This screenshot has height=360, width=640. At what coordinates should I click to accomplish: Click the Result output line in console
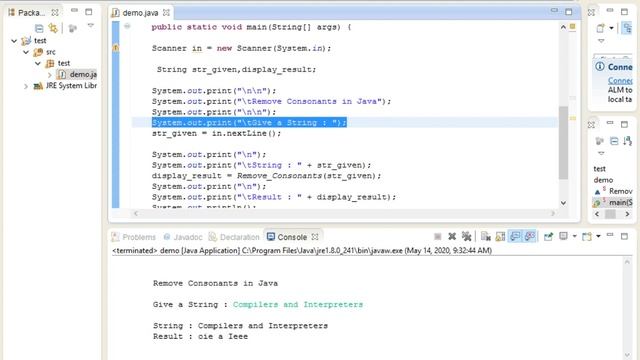[x=200, y=336]
